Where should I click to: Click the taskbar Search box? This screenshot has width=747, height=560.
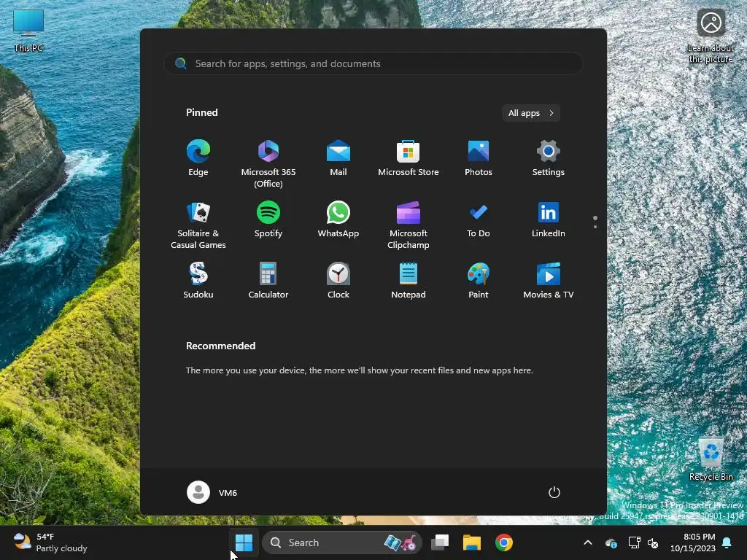coord(341,542)
